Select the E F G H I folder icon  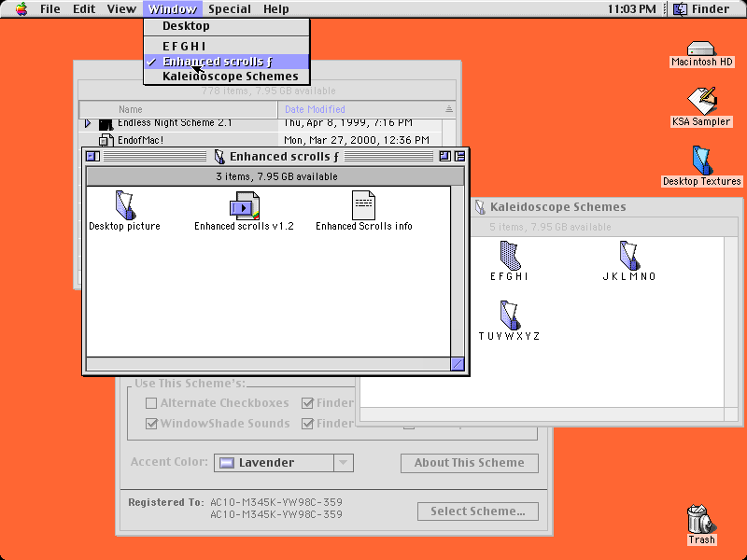[x=509, y=256]
